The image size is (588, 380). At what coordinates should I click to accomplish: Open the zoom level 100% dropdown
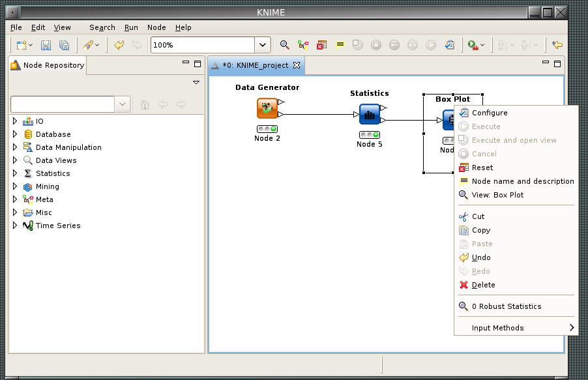tap(263, 45)
